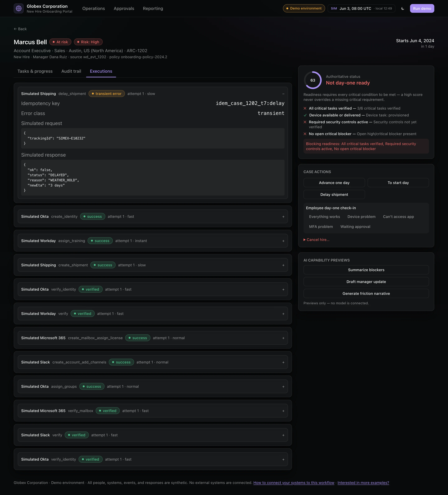Expand the Shipping create_shipment execution
The image size is (448, 495).
pos(153,265)
